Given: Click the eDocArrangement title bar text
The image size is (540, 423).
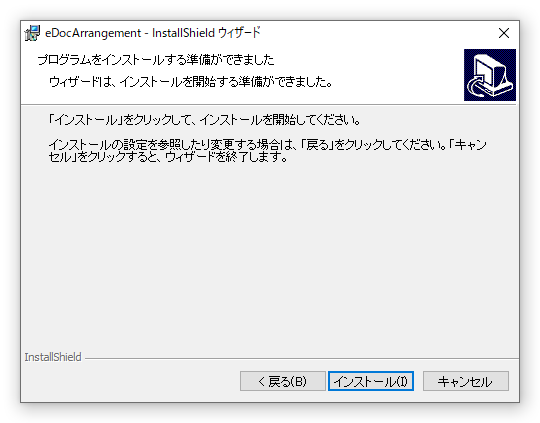Looking at the screenshot, I should pos(93,33).
